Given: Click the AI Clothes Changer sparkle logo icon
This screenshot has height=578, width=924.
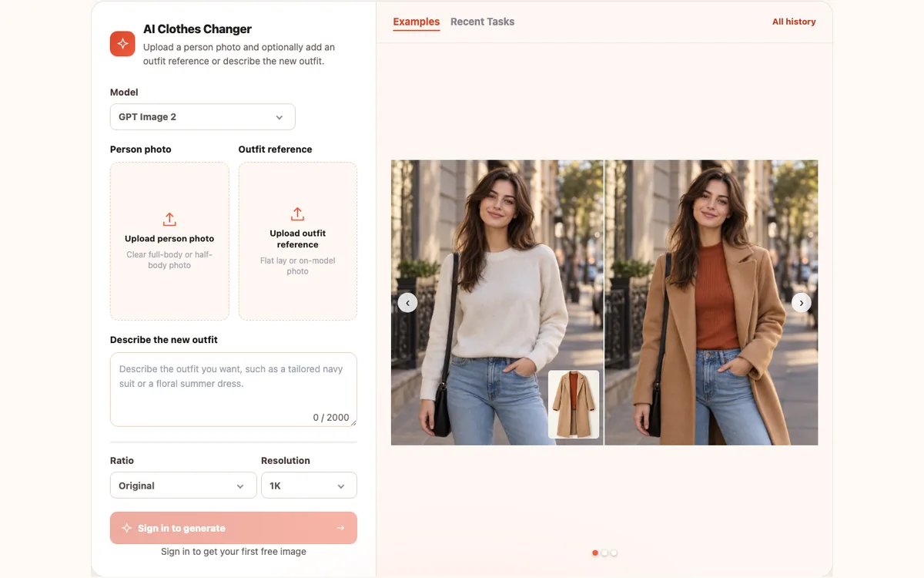Looking at the screenshot, I should tap(122, 44).
